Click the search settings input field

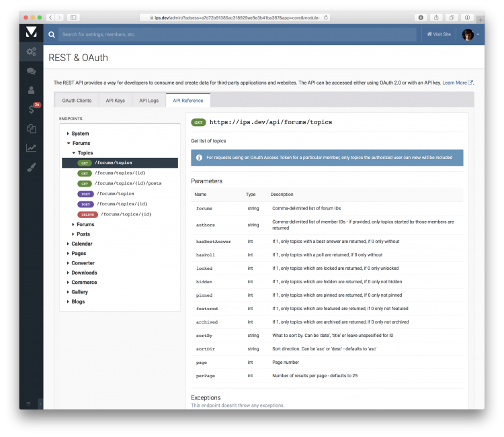(x=237, y=34)
